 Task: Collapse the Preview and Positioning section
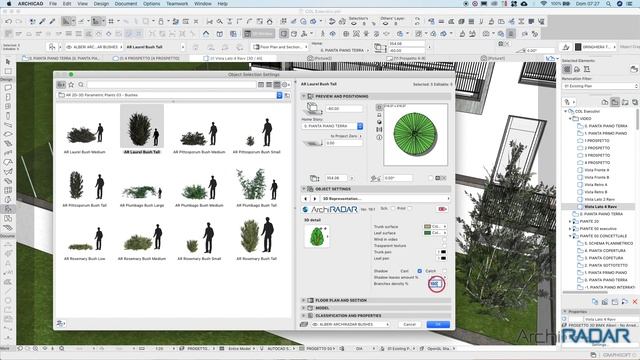304,96
